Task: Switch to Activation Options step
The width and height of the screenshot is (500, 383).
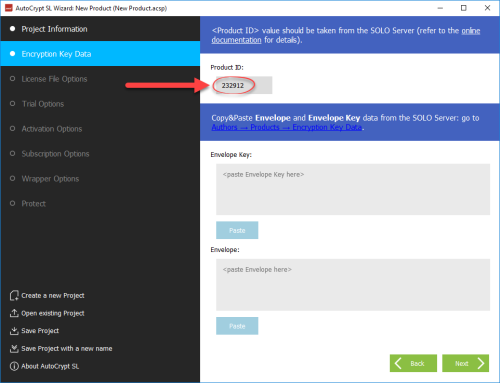Action: point(100,129)
